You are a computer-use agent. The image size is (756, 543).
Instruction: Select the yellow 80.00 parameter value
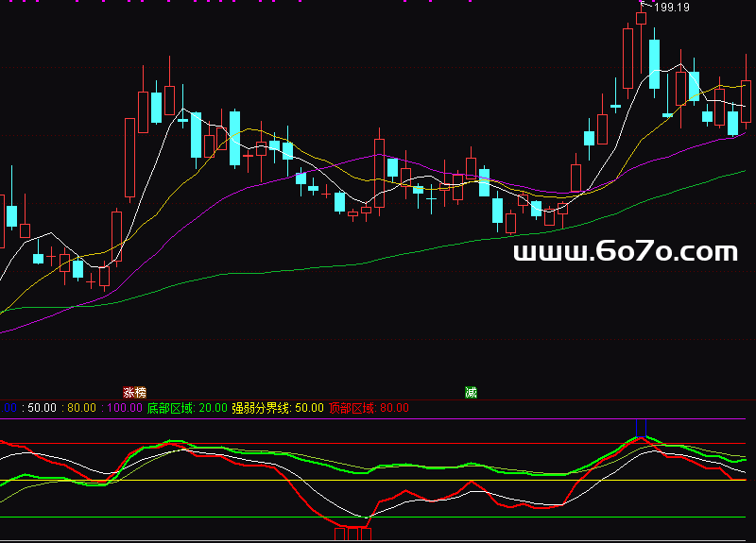pyautogui.click(x=80, y=408)
